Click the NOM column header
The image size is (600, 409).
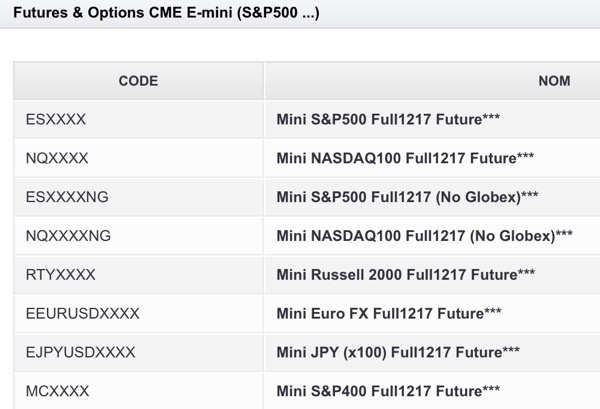pos(553,80)
